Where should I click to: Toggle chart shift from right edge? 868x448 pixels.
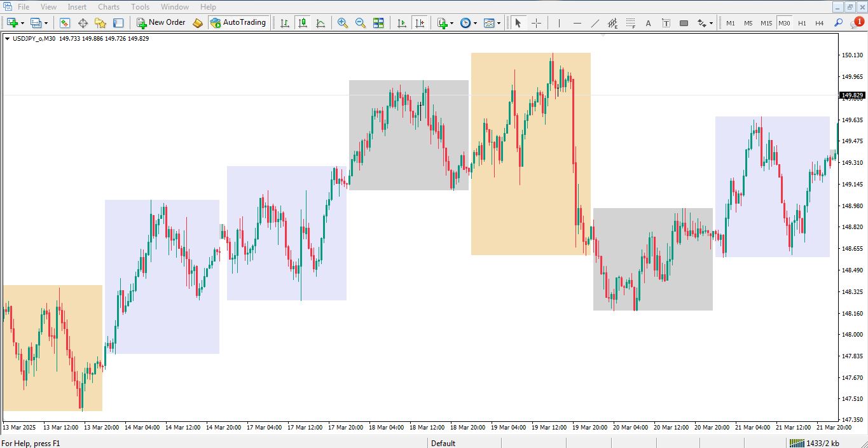point(420,23)
